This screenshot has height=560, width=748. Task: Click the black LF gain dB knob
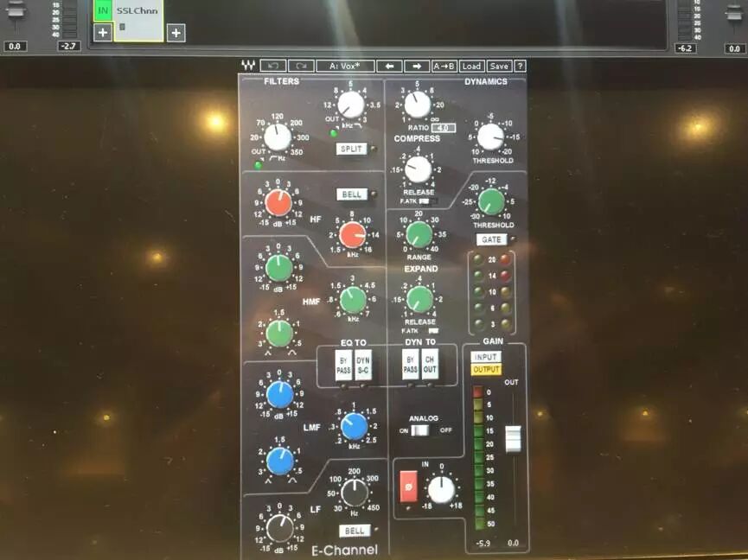(x=280, y=528)
